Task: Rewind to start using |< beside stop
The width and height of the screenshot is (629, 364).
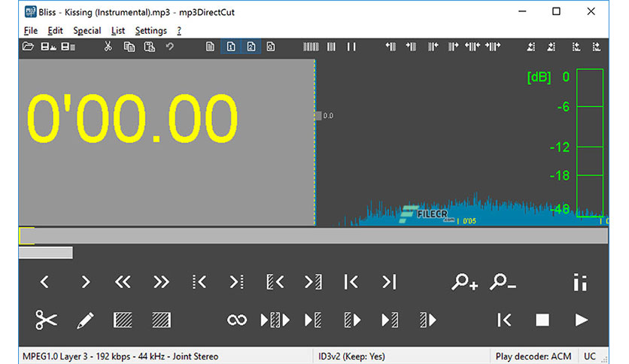Action: click(x=504, y=320)
